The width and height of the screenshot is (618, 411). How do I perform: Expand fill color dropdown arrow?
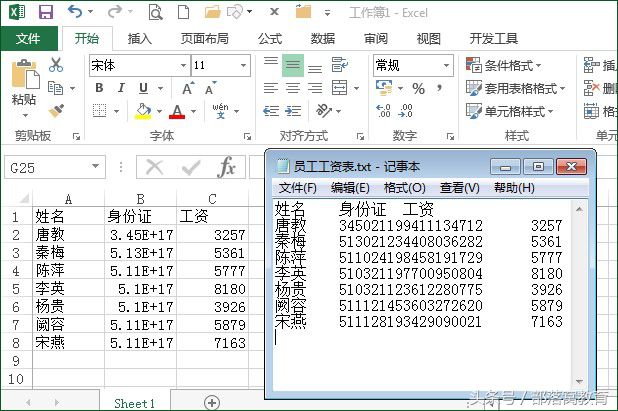pos(159,112)
